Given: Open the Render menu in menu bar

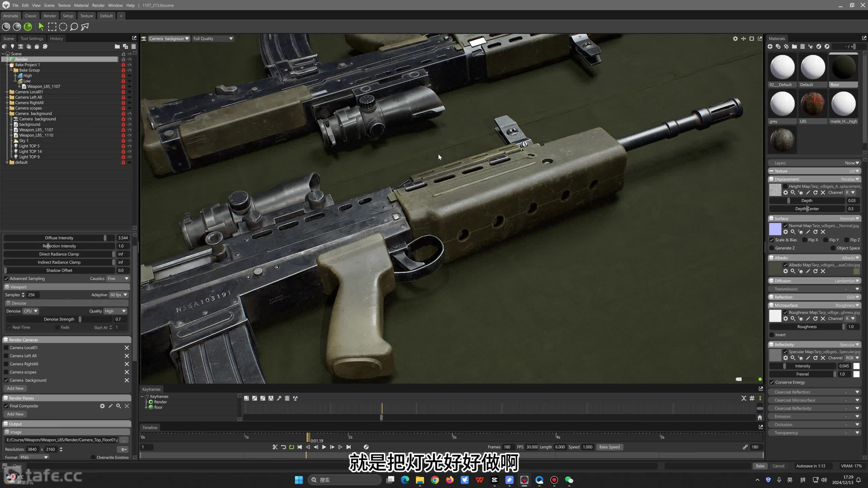Looking at the screenshot, I should coord(98,5).
